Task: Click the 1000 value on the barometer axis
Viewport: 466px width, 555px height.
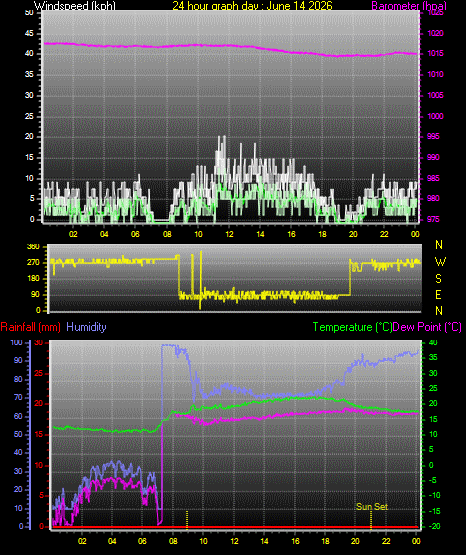Action: click(435, 116)
